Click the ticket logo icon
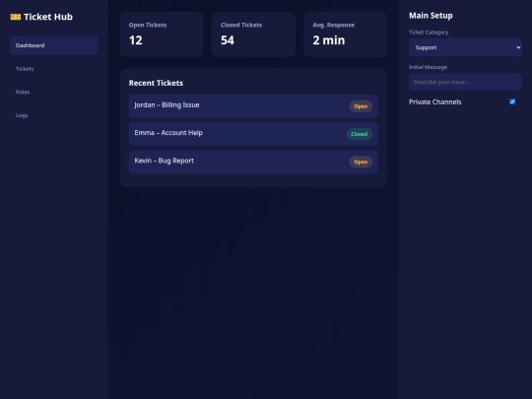 [x=16, y=17]
